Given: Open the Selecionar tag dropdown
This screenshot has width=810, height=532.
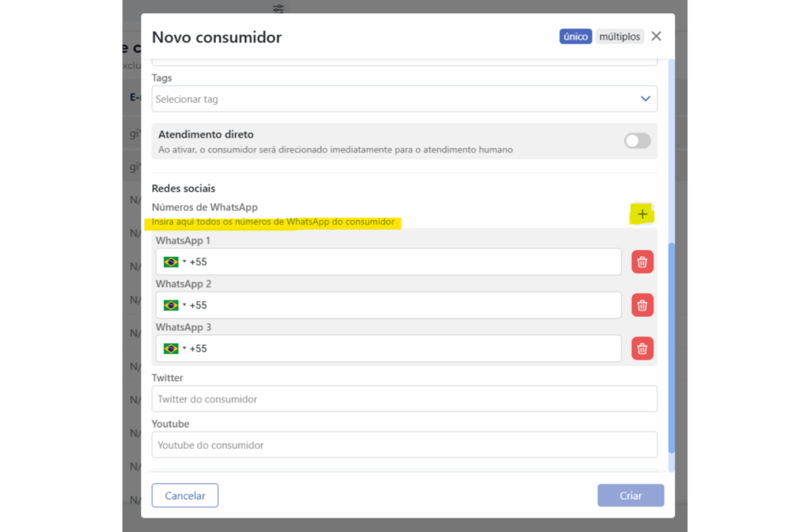Looking at the screenshot, I should click(396, 100).
